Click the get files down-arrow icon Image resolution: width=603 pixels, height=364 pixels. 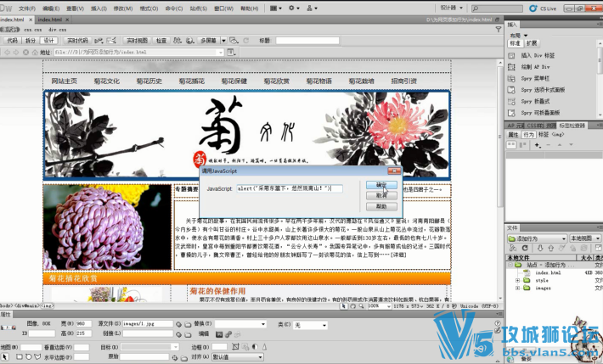tap(540, 249)
